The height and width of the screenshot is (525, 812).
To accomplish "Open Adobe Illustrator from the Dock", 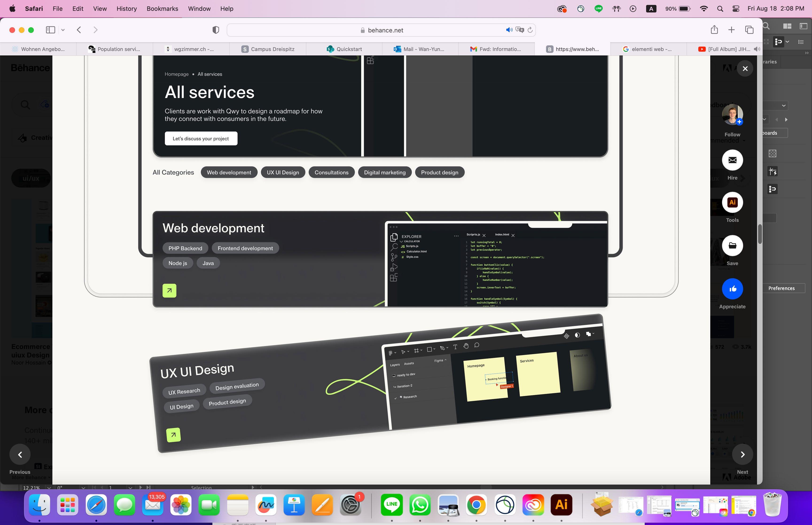I will (561, 504).
